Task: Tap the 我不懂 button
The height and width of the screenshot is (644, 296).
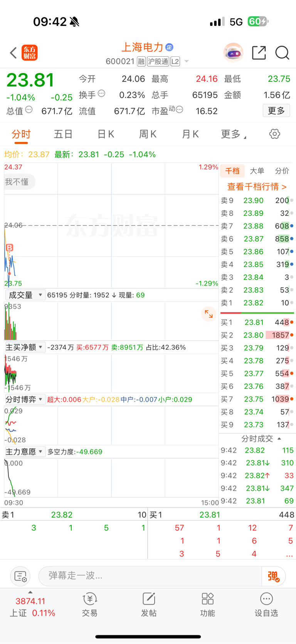Action: tap(18, 182)
